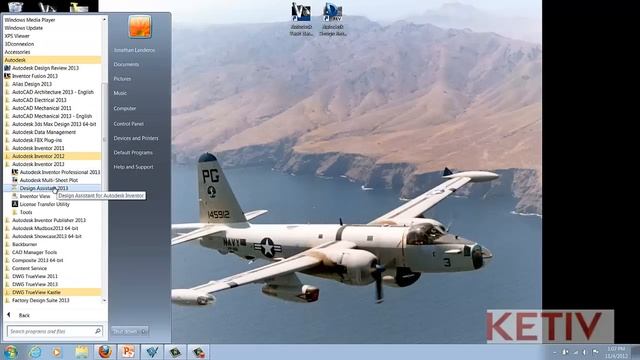
Task: Open Windows Media Player from taskbar
Action: pos(57,352)
